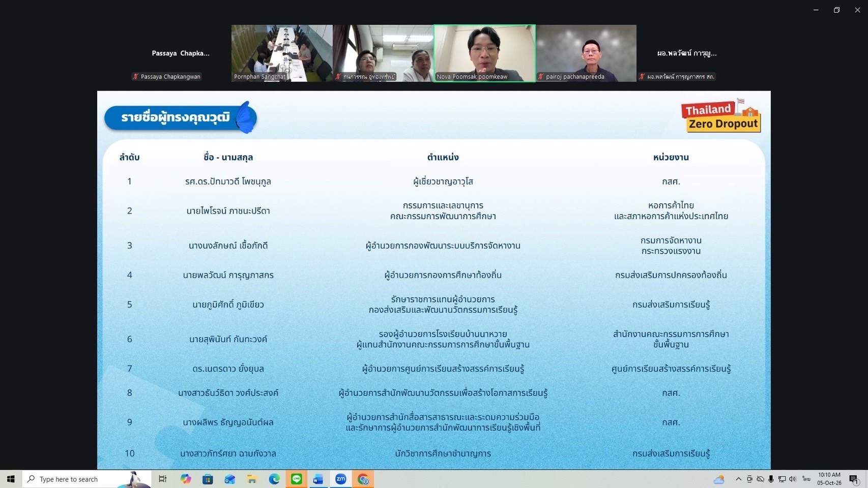Viewport: 868px width, 488px height.
Task: Switch the Thai input language indicator
Action: click(806, 479)
